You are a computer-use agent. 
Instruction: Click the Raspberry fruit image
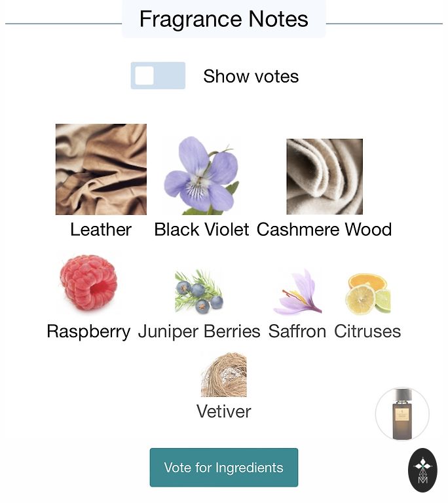pyautogui.click(x=88, y=284)
